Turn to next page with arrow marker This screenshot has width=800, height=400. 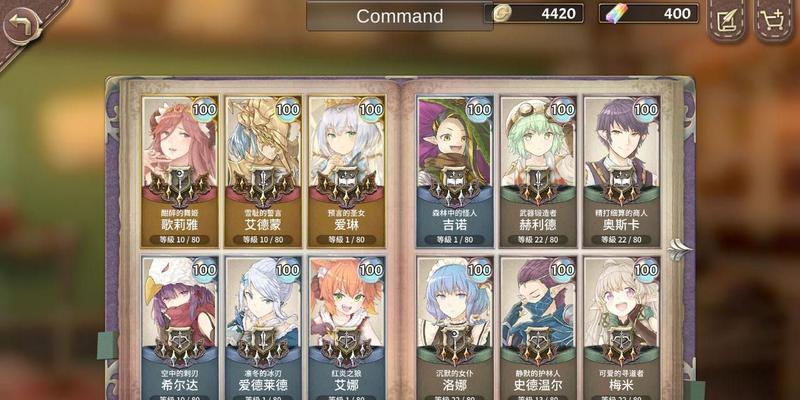tap(679, 248)
